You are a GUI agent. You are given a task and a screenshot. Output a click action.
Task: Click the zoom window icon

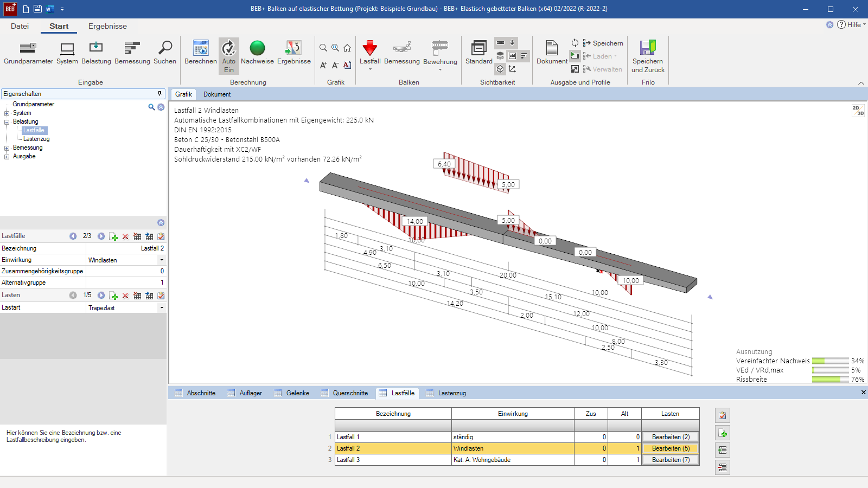335,48
